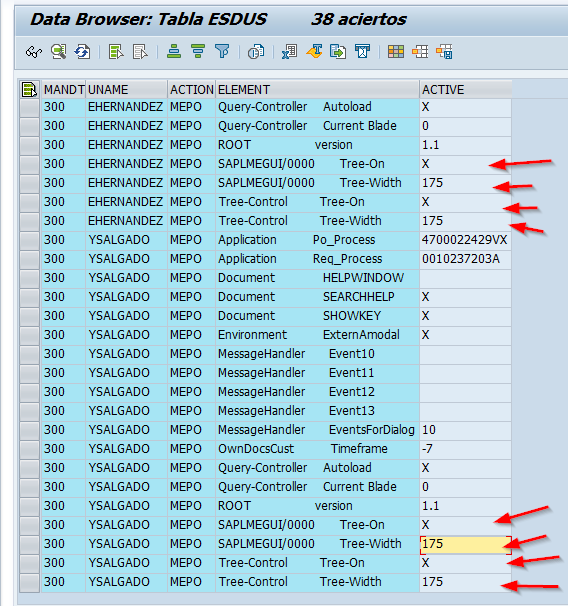Sort the list in ascending order
Image resolution: width=568 pixels, height=606 pixels.
[174, 51]
